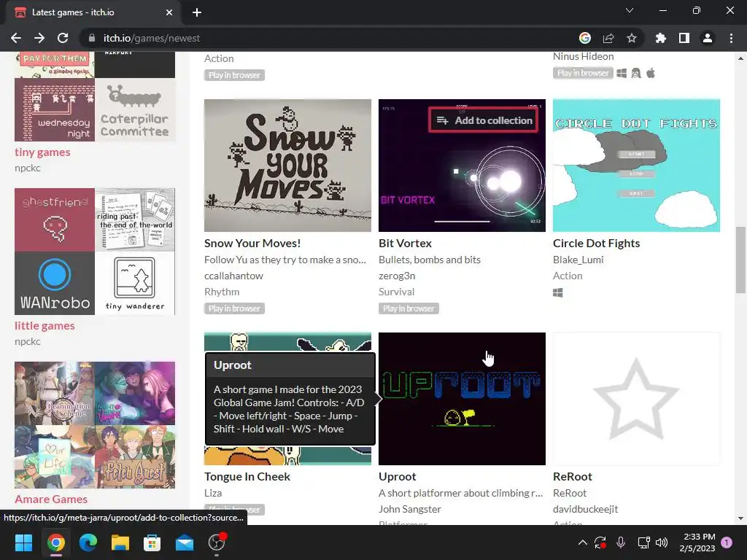Open the Amare Games collection link
The height and width of the screenshot is (560, 747).
click(51, 499)
